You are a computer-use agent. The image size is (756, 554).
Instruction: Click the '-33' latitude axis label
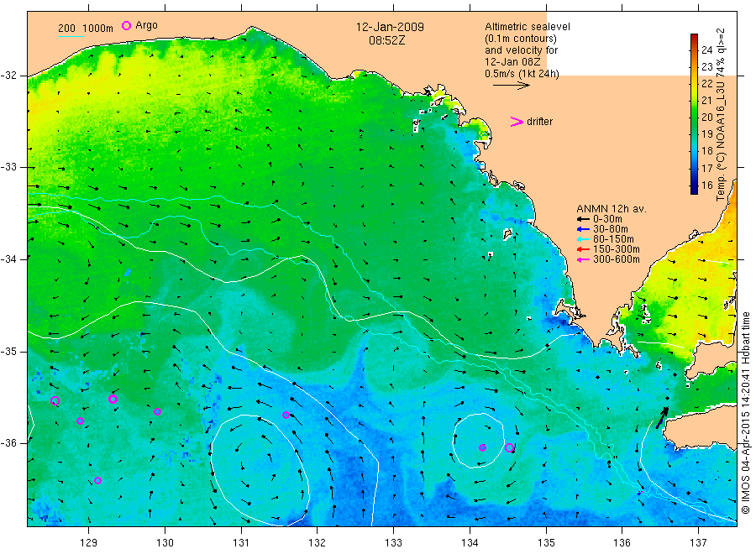coord(8,167)
